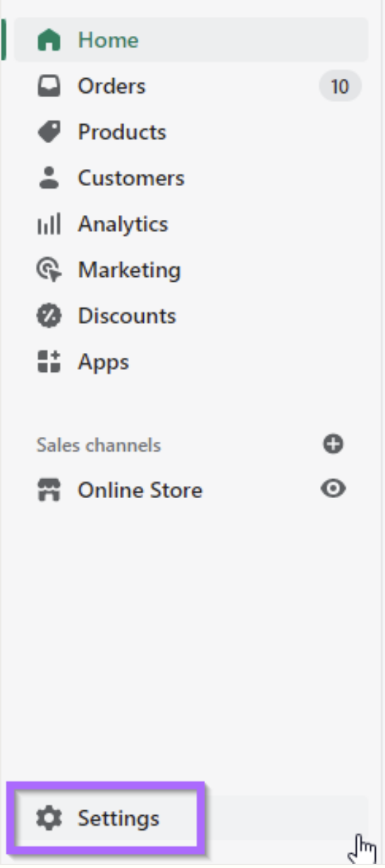Image resolution: width=385 pixels, height=868 pixels.
Task: Click the Orders count badge showing 10
Action: (x=340, y=87)
